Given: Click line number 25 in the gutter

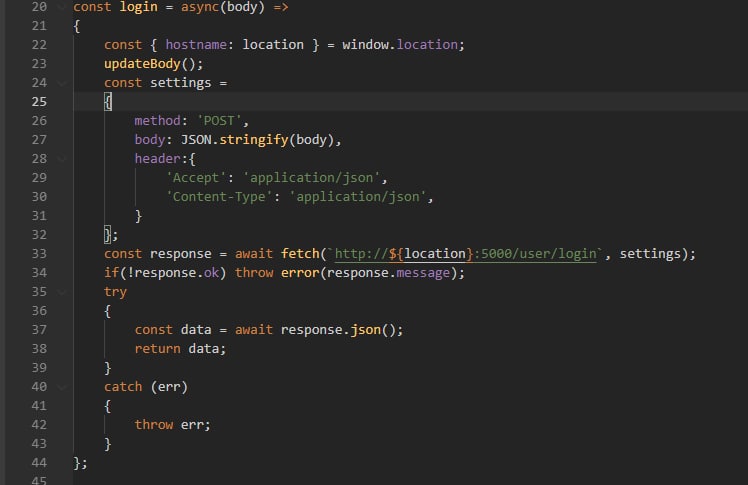Looking at the screenshot, I should [x=39, y=102].
